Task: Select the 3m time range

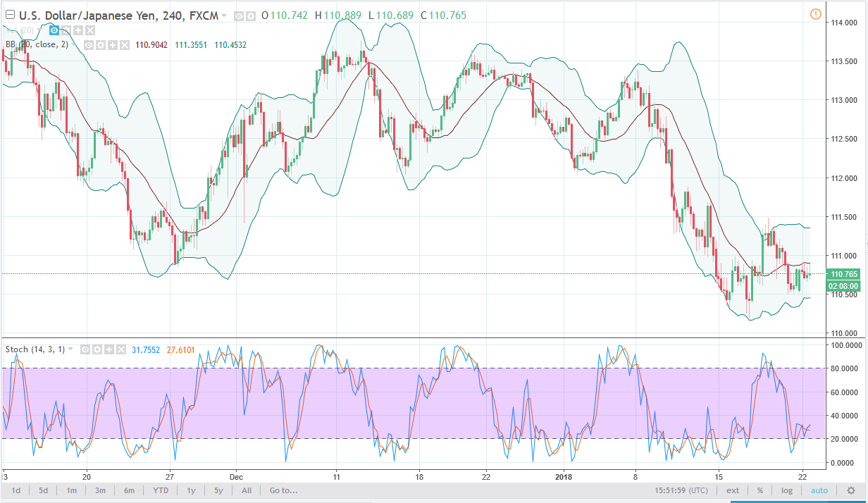Action: (100, 490)
